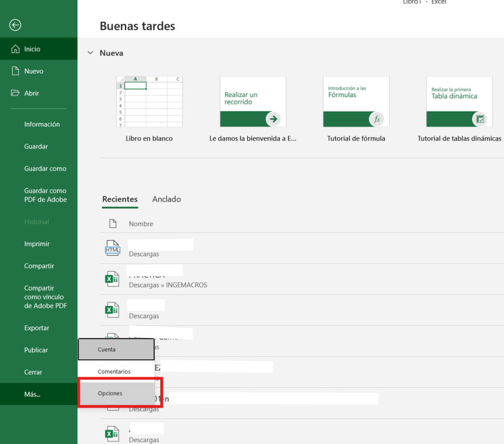Click the Tutorial de tablas dinámicas label
Screen dimensions: 504x444
pyautogui.click(x=459, y=138)
